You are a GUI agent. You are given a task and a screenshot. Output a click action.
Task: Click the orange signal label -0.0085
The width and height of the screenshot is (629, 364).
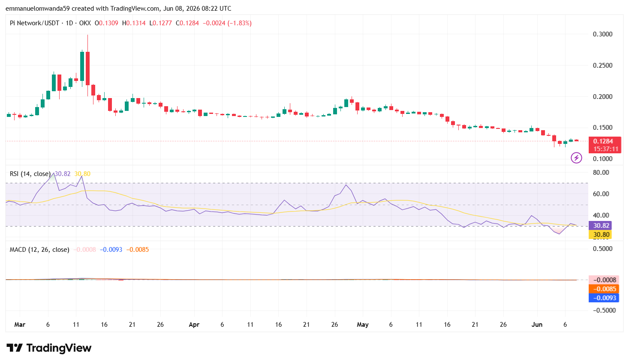click(x=604, y=289)
